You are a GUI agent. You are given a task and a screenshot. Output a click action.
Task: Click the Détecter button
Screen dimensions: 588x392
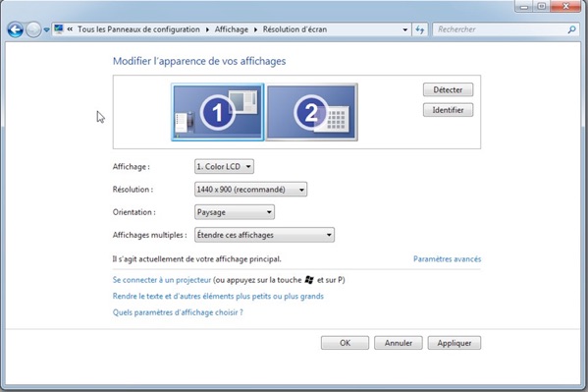(449, 89)
